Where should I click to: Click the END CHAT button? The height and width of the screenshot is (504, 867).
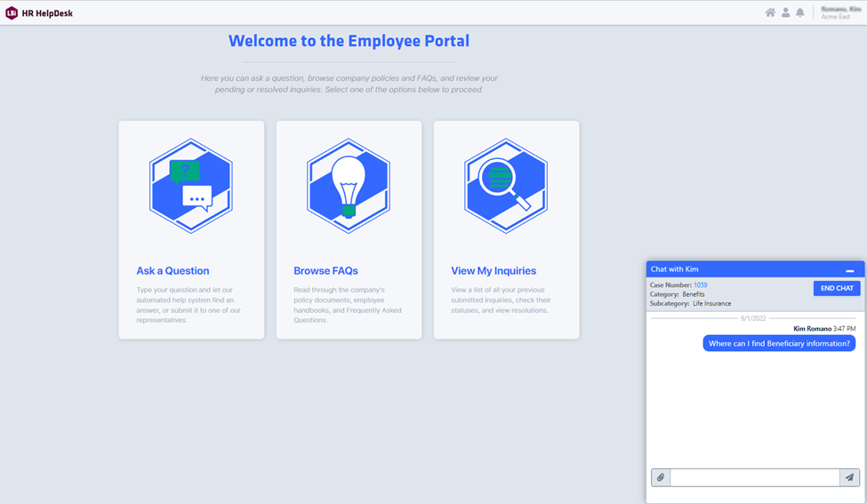[x=837, y=288]
